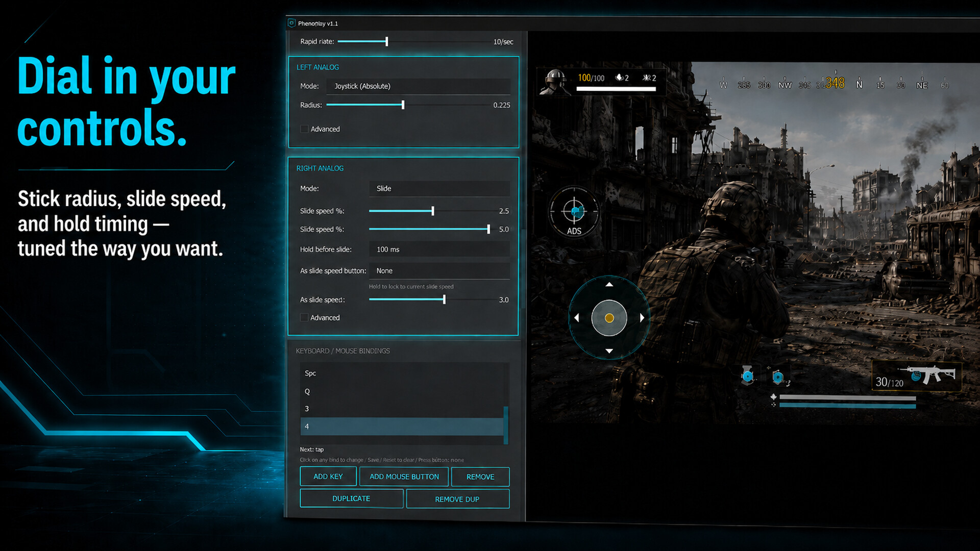The image size is (980, 551).
Task: Enable Advanced checkbox in Left Analog
Action: (304, 129)
